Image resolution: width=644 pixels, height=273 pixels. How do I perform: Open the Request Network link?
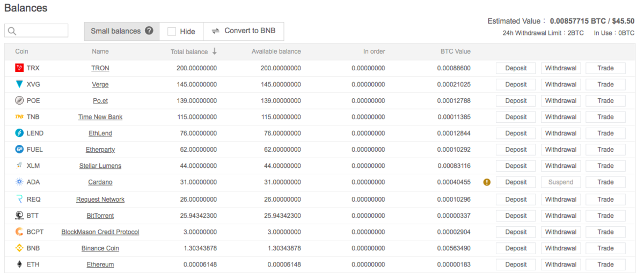pos(100,200)
